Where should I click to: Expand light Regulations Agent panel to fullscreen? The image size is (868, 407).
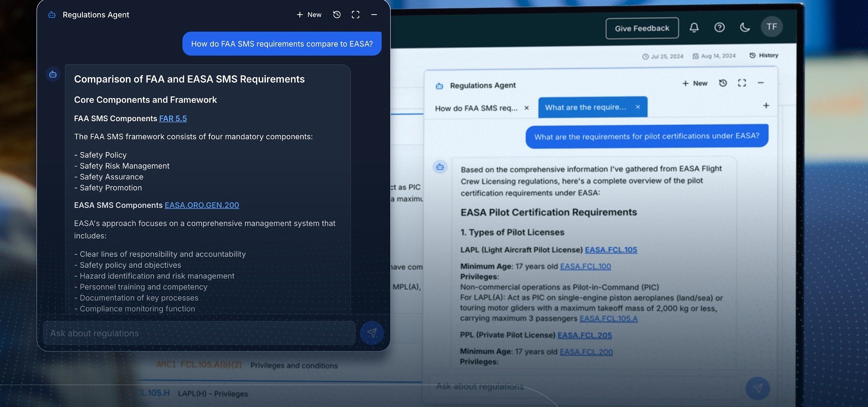[742, 83]
